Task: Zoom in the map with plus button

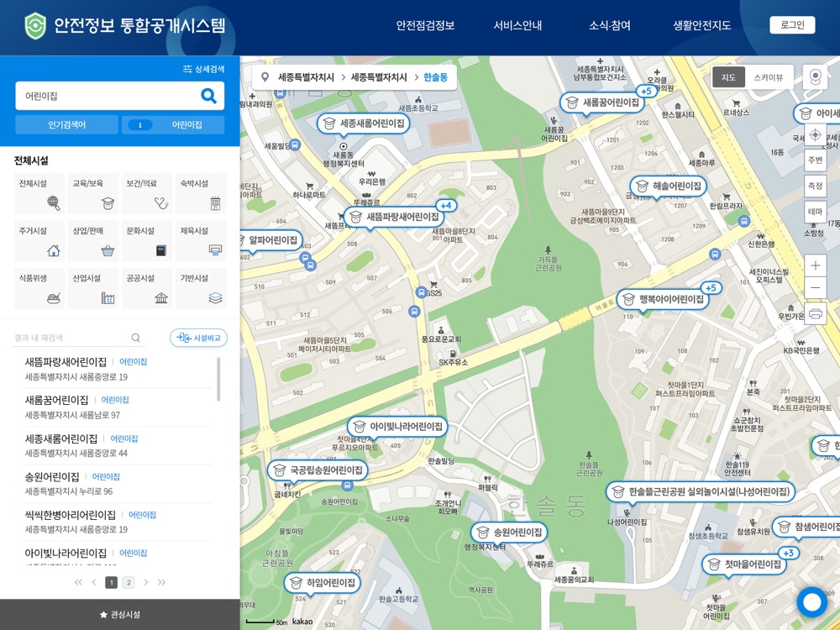Action: [x=815, y=265]
